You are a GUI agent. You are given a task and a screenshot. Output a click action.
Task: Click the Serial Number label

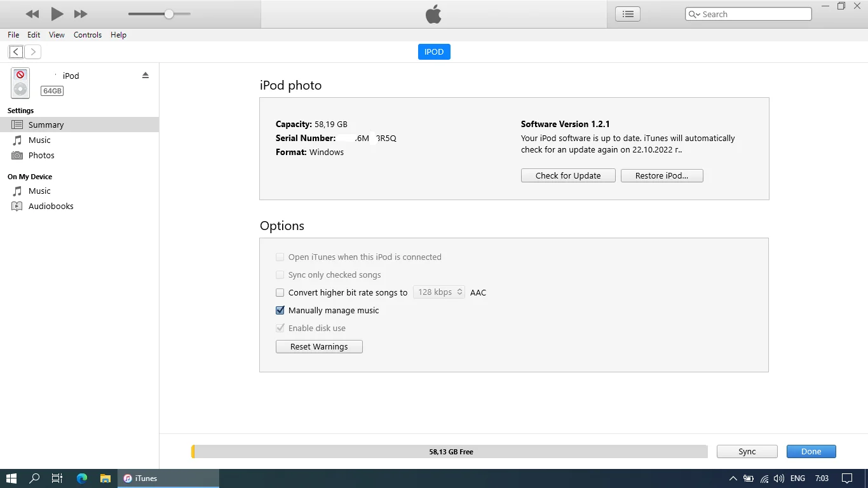[x=306, y=139]
